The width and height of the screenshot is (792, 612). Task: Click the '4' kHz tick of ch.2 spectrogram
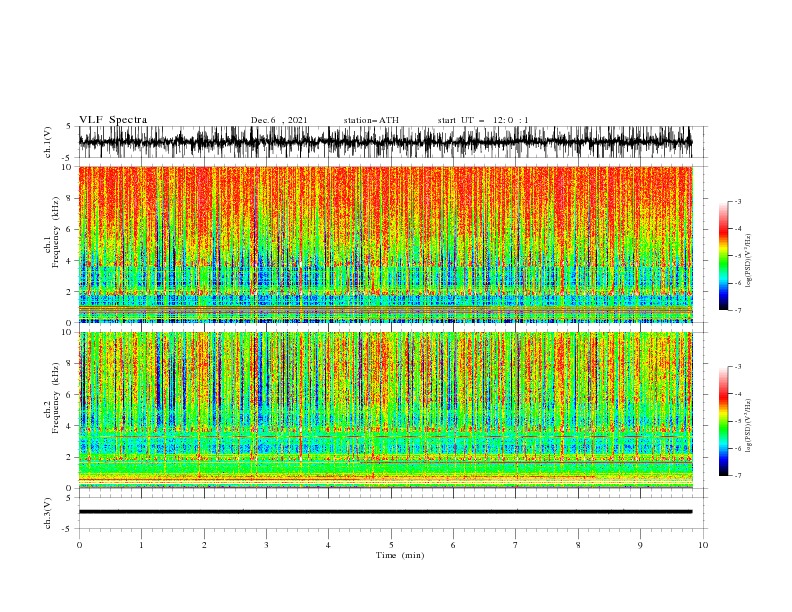(x=69, y=426)
